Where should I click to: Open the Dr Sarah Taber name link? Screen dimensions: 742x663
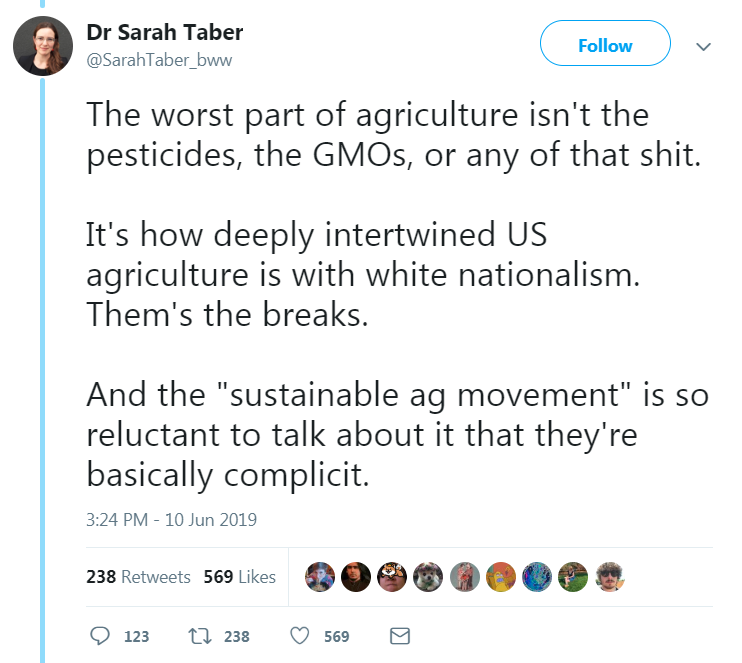click(x=165, y=32)
